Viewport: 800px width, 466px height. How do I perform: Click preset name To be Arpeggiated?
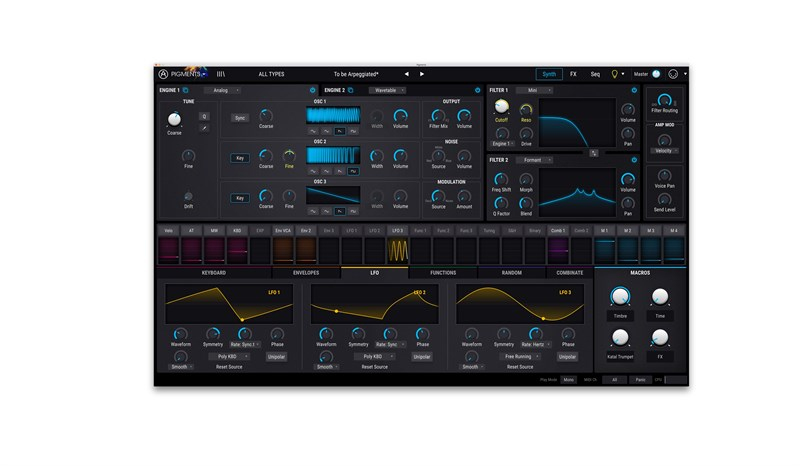coord(356,75)
